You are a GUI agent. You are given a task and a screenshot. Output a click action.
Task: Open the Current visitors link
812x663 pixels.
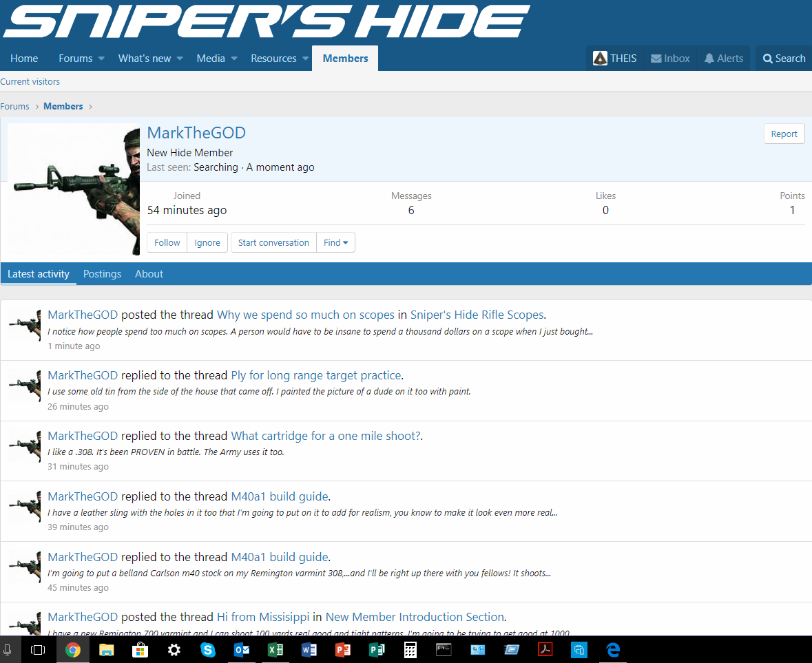click(x=30, y=82)
